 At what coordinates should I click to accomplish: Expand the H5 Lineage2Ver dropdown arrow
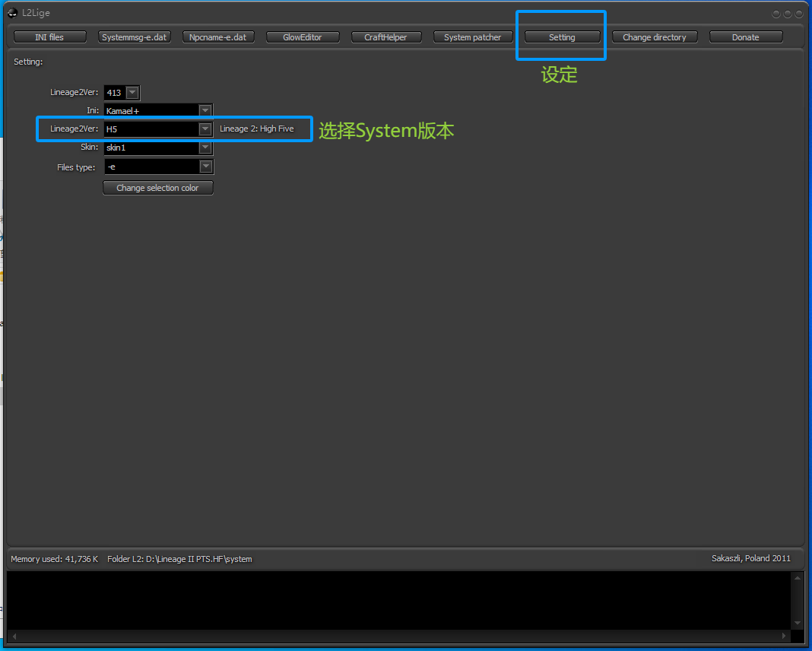point(205,129)
